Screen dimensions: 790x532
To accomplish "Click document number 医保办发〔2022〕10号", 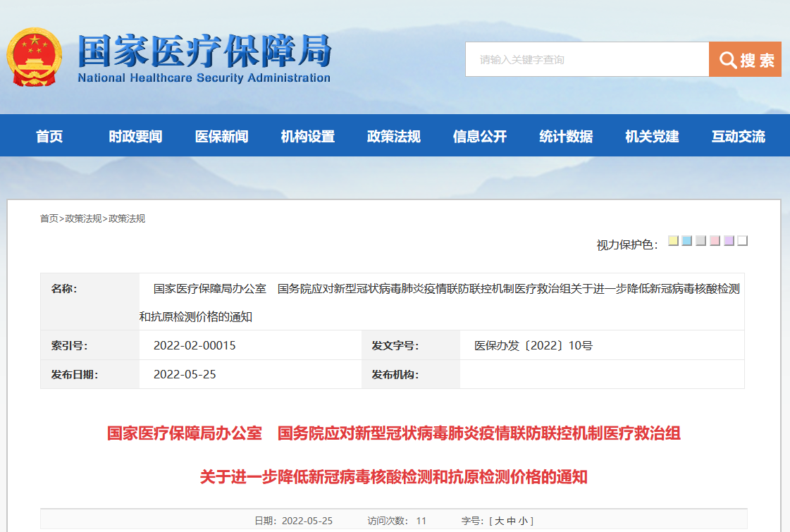I will (x=533, y=345).
